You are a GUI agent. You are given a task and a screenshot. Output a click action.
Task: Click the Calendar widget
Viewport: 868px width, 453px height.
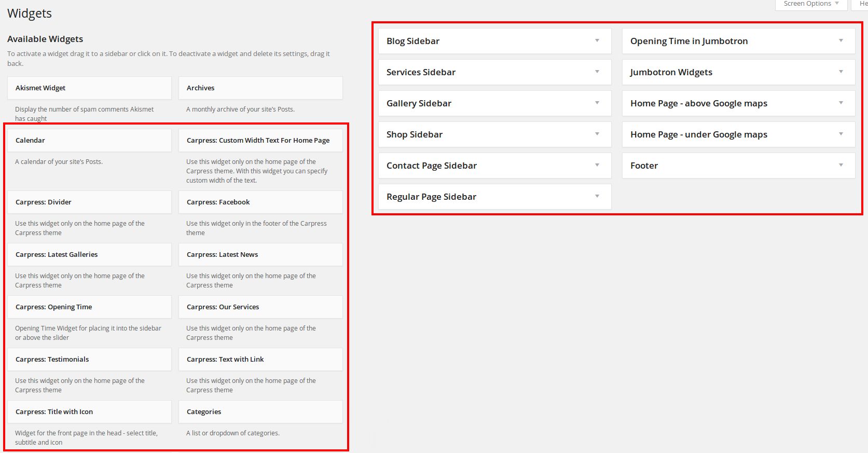coord(89,141)
